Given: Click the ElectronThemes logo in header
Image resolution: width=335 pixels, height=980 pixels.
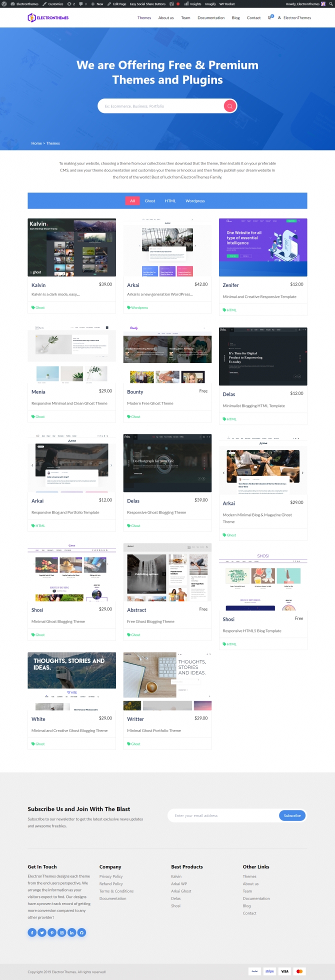Looking at the screenshot, I should (x=48, y=18).
